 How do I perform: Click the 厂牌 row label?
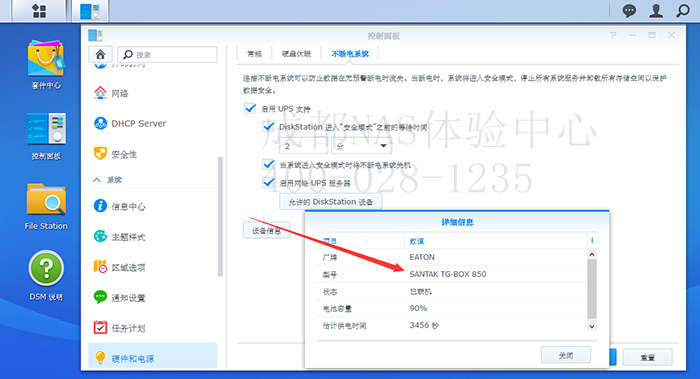click(330, 258)
